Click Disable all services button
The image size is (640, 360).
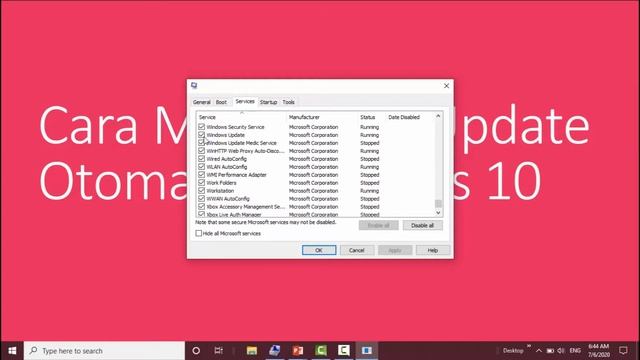click(422, 225)
